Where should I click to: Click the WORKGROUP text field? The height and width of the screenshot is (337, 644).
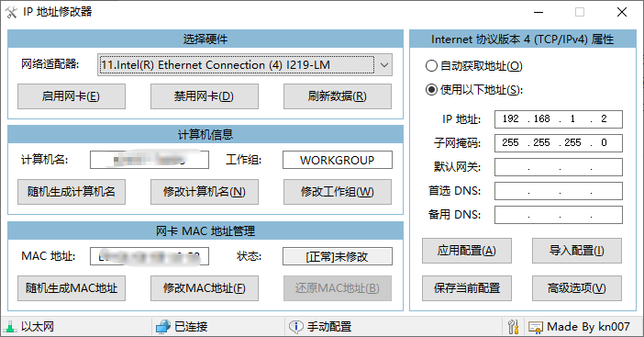(x=338, y=161)
